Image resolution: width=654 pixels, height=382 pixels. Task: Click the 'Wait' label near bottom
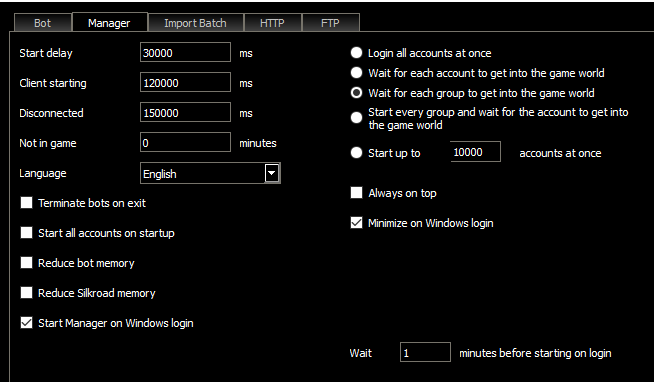pyautogui.click(x=361, y=353)
